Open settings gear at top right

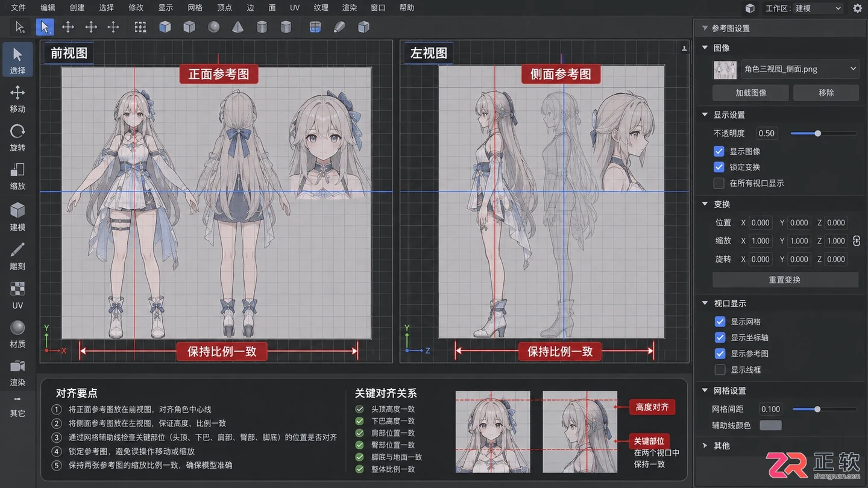coord(857,8)
